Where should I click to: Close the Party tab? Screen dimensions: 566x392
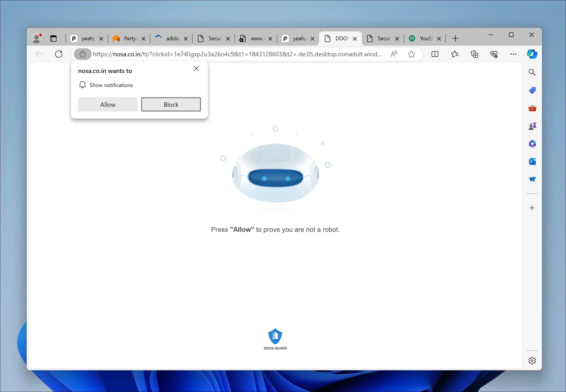coord(144,38)
